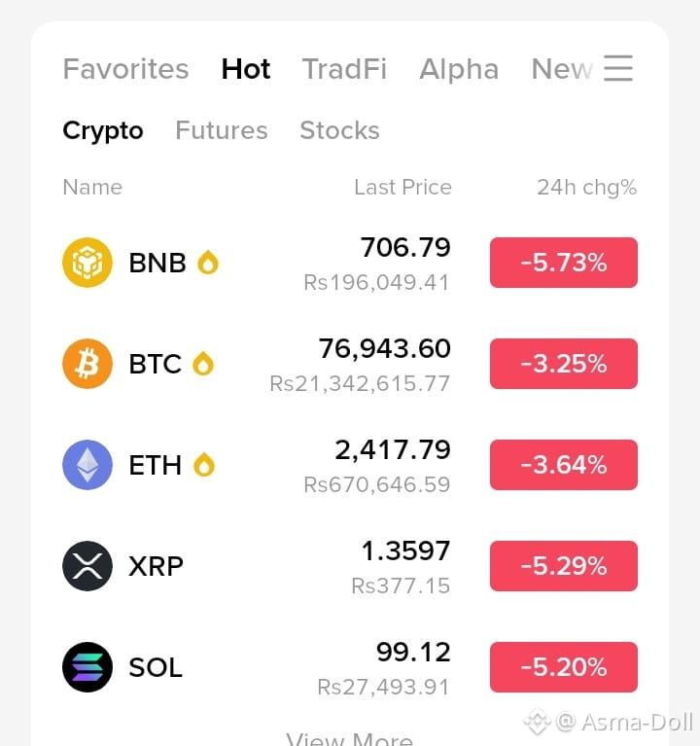Click the View More link
The image size is (700, 746).
pyautogui.click(x=350, y=739)
